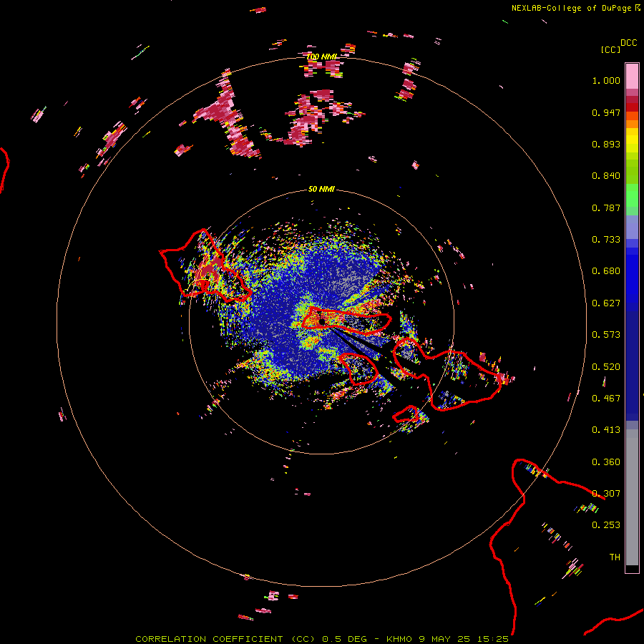Click the 0.253 scale value
Screen dimensions: 644x644
click(606, 525)
